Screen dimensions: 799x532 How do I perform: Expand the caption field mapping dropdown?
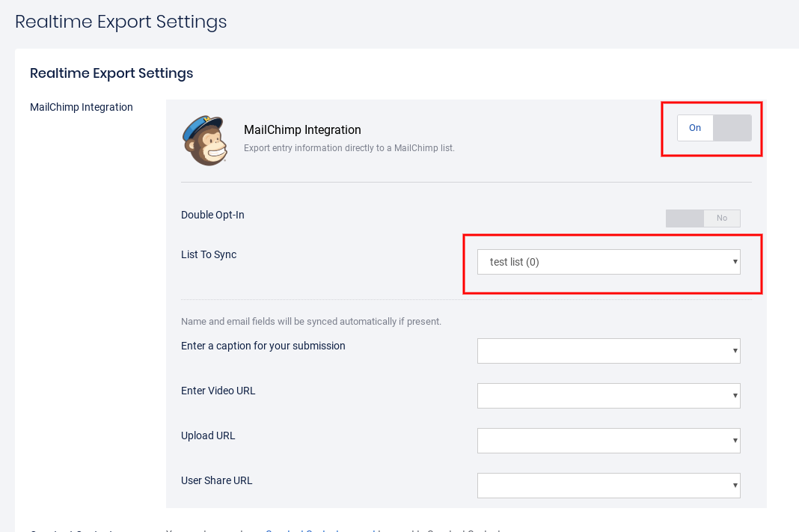click(608, 351)
